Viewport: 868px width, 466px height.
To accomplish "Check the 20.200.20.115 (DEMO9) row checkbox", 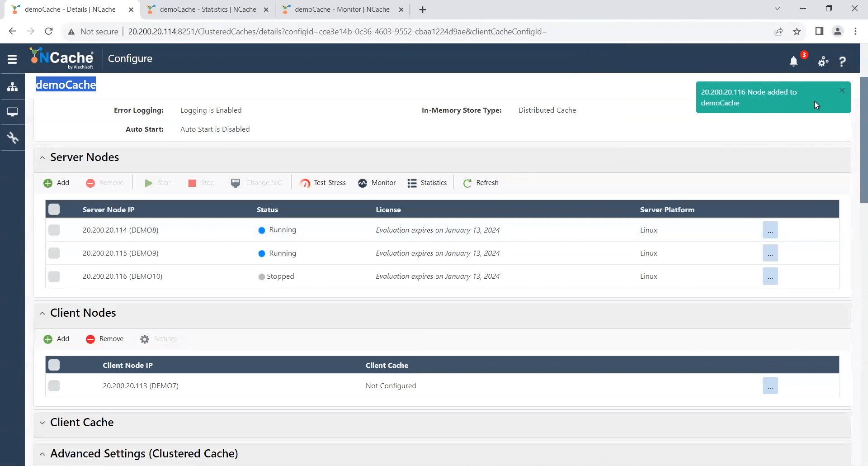I will tap(54, 253).
